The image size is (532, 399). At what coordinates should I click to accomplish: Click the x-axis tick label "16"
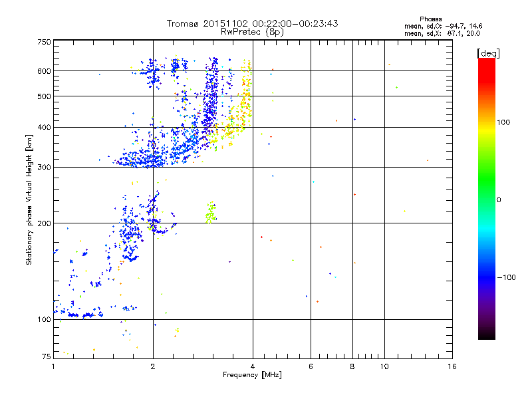pos(452,366)
